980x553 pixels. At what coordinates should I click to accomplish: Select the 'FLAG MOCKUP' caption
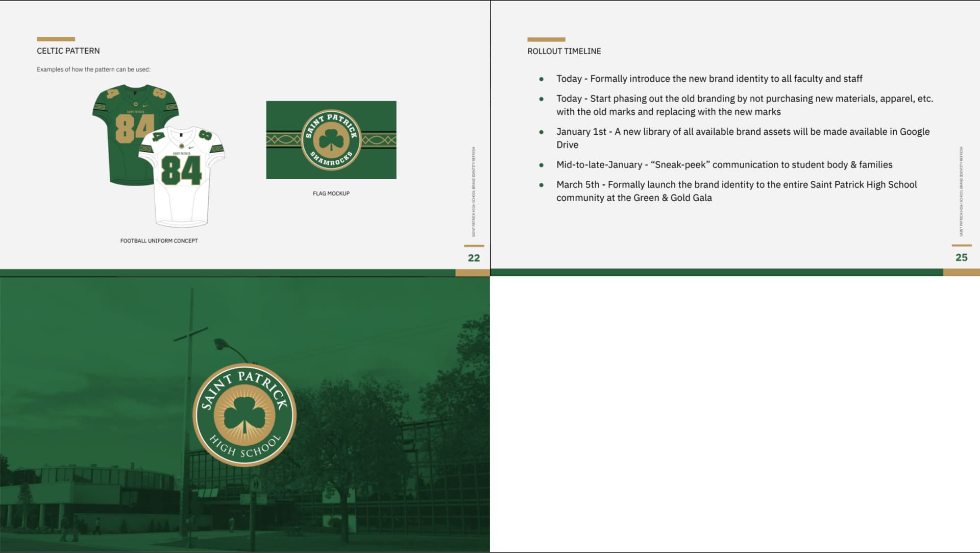tap(331, 194)
